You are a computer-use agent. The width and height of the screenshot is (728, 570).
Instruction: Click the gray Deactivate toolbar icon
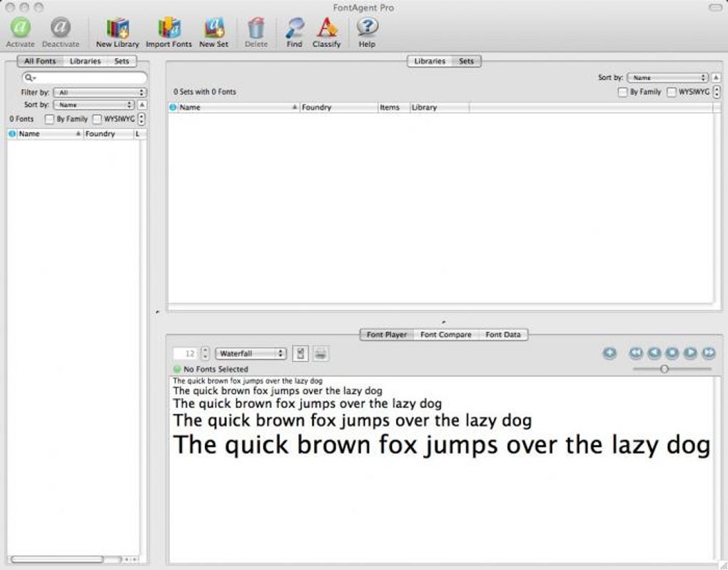pos(61,27)
